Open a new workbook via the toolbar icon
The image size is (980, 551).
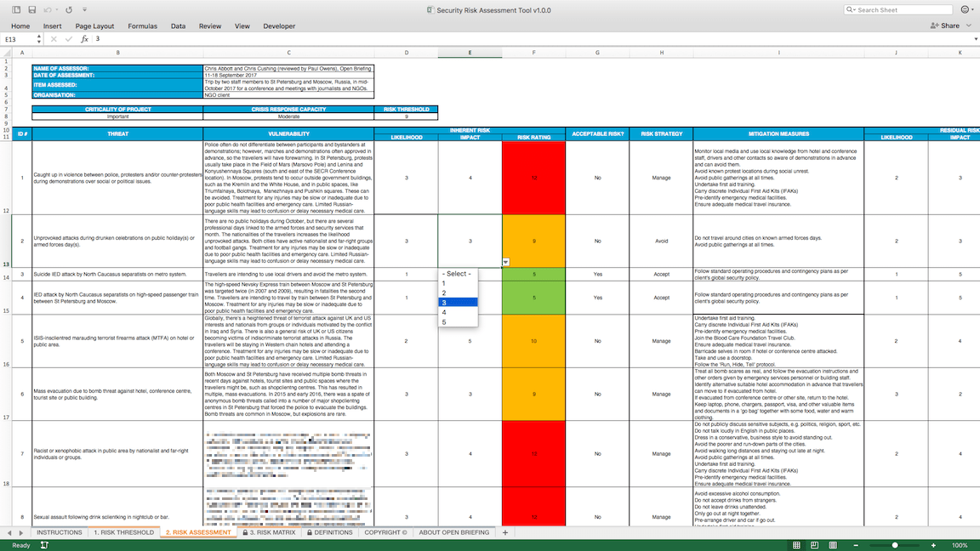(x=17, y=9)
